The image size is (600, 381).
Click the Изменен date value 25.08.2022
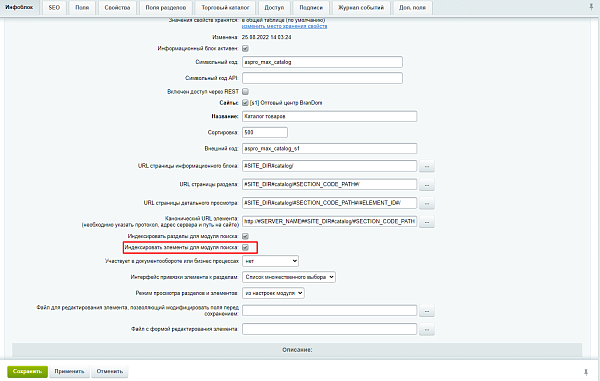pos(266,37)
